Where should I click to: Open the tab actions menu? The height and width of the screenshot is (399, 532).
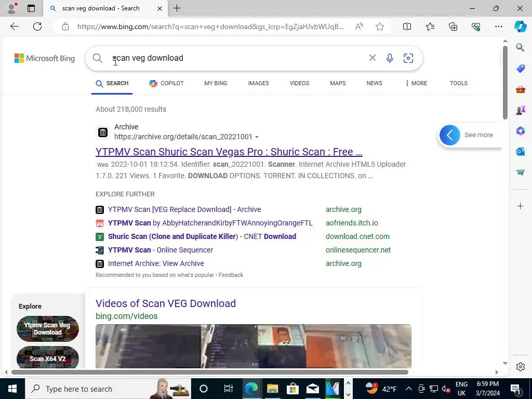click(x=31, y=8)
